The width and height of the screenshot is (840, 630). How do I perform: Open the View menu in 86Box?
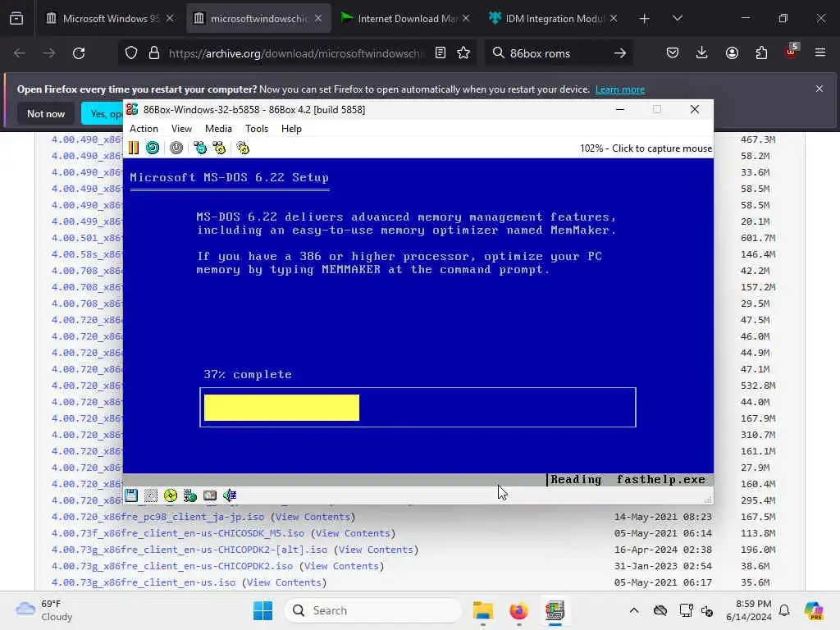click(x=181, y=129)
